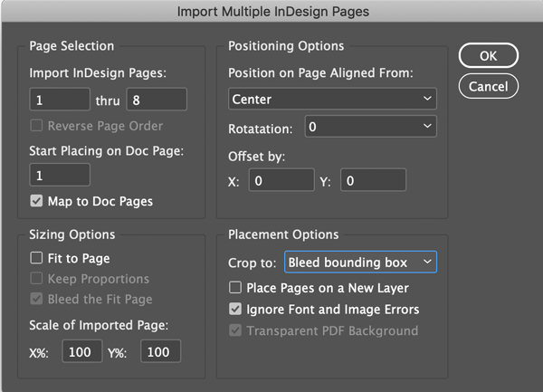Click the Y% scale input field
Viewport: 543px width, 392px height.
160,351
